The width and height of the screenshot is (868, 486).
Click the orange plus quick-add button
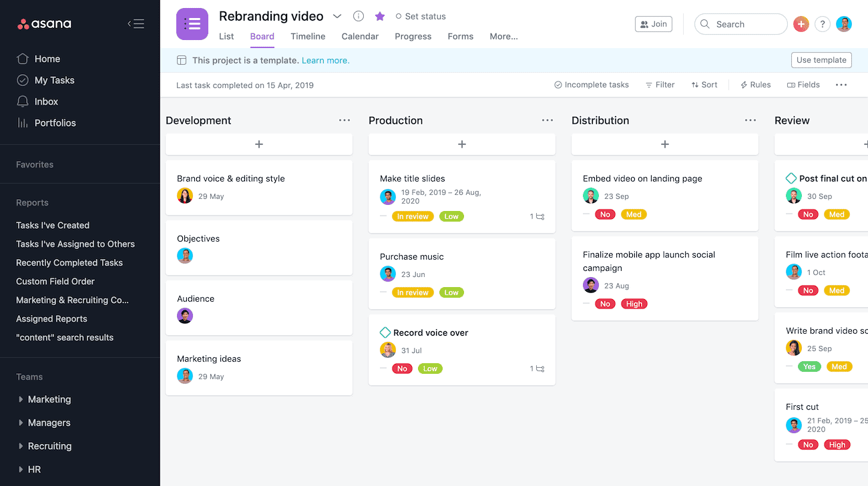pos(801,24)
